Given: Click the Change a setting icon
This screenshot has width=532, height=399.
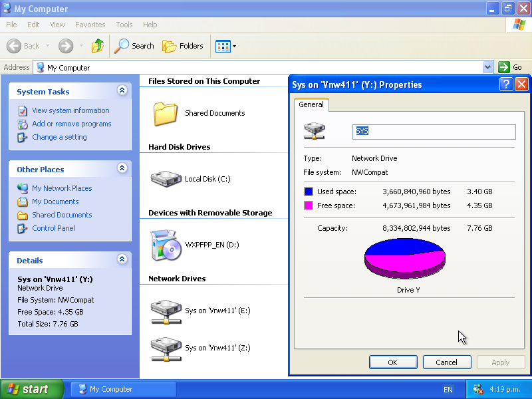Looking at the screenshot, I should pos(23,138).
